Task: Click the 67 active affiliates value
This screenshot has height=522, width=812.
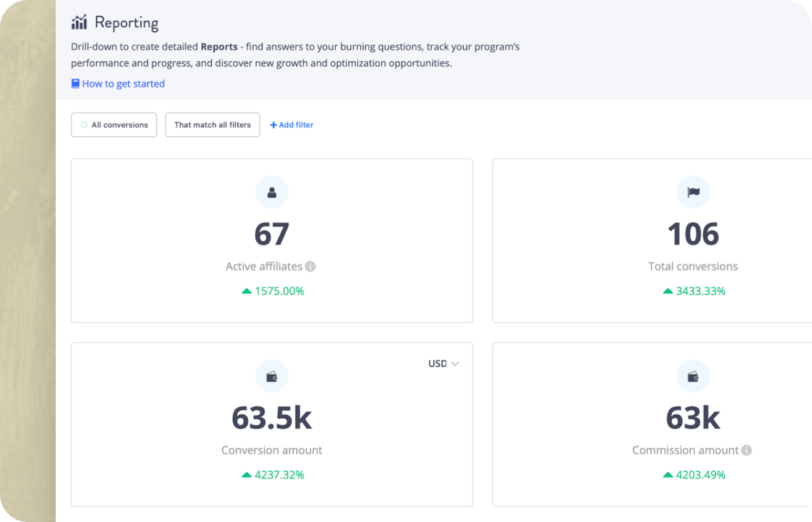Action: point(271,234)
